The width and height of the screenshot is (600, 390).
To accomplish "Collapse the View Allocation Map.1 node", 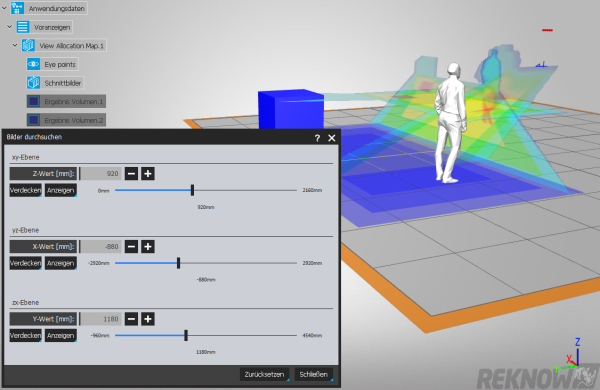I will 15,45.
